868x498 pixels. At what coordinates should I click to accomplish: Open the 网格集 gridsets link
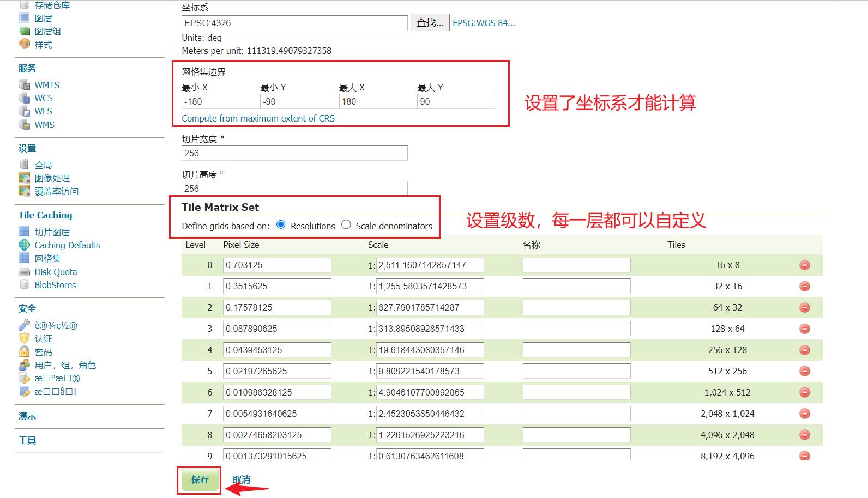[x=48, y=258]
